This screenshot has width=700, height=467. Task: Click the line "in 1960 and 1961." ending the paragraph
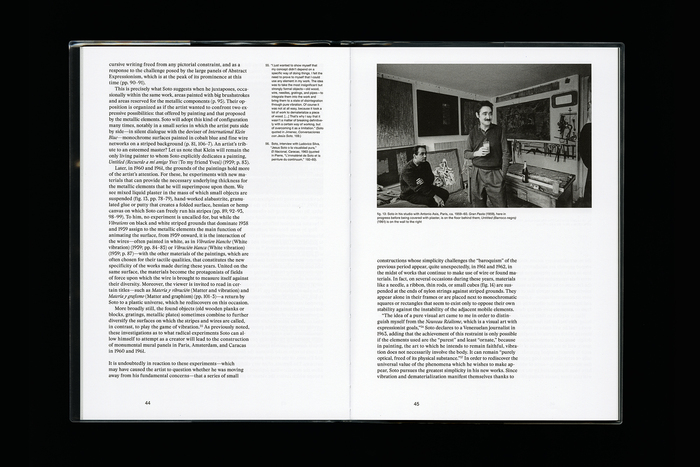point(127,351)
